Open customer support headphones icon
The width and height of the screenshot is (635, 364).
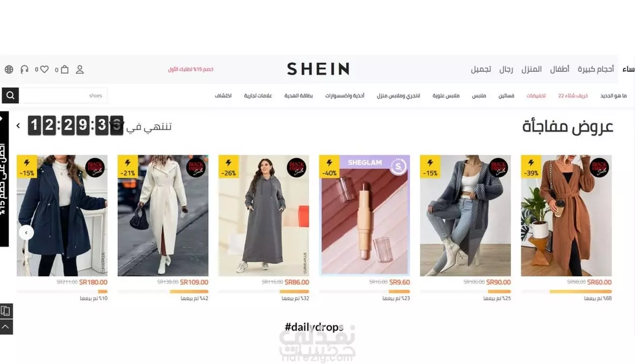(24, 70)
